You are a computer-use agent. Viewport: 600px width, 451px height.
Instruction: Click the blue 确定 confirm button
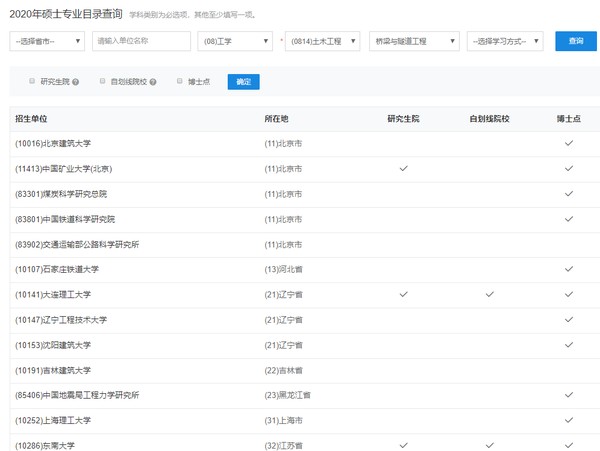click(x=243, y=82)
